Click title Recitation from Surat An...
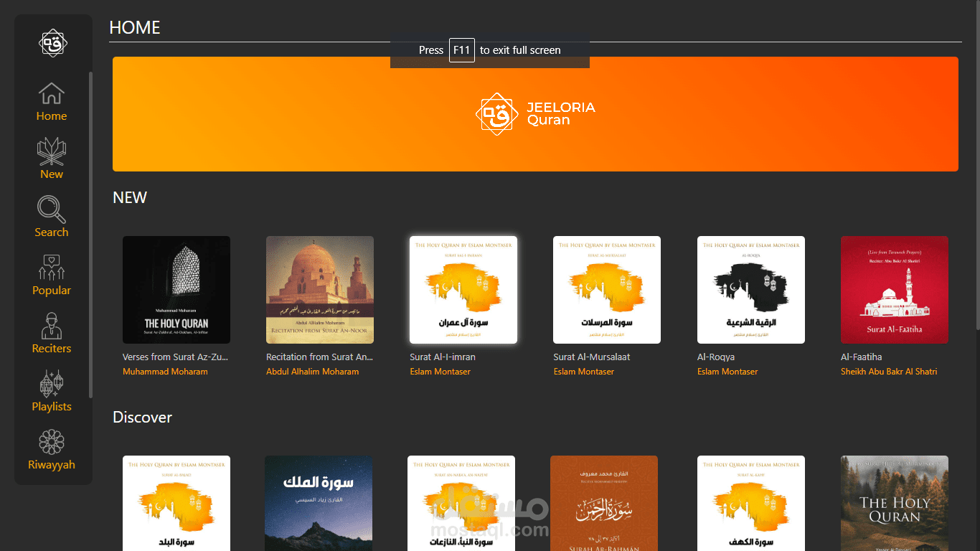980x551 pixels. point(320,357)
